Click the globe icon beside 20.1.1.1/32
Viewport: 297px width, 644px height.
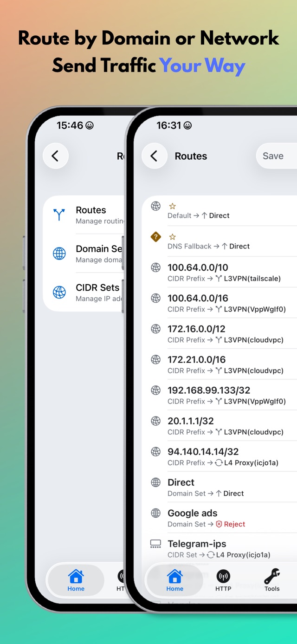[156, 421]
